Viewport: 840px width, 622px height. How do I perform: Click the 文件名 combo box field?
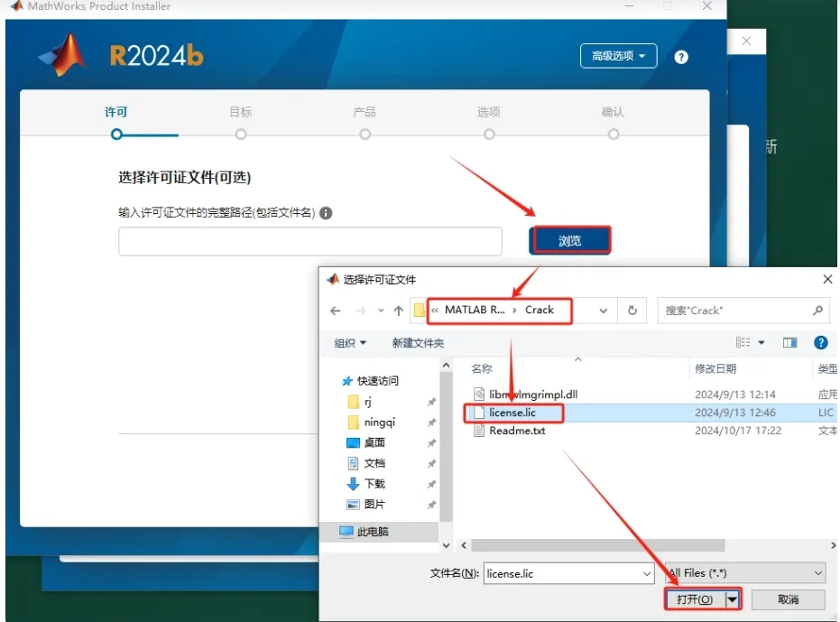pyautogui.click(x=568, y=573)
